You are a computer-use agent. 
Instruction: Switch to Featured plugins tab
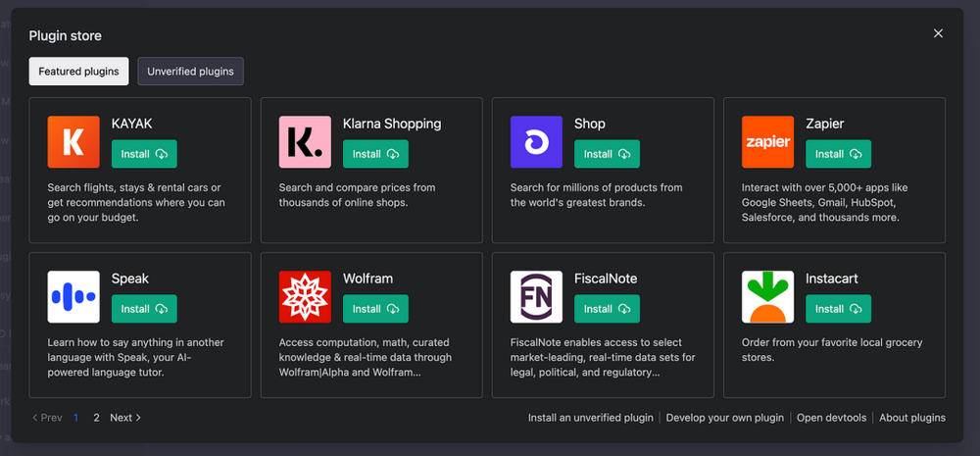click(78, 72)
